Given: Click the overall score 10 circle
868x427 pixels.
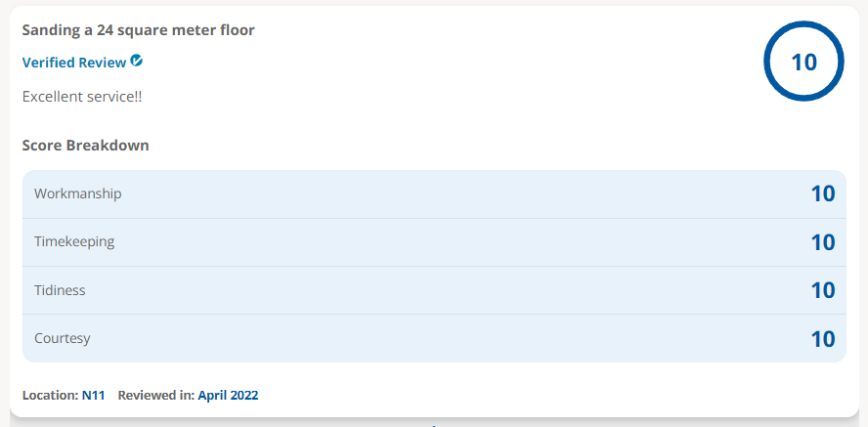Looking at the screenshot, I should pyautogui.click(x=803, y=62).
